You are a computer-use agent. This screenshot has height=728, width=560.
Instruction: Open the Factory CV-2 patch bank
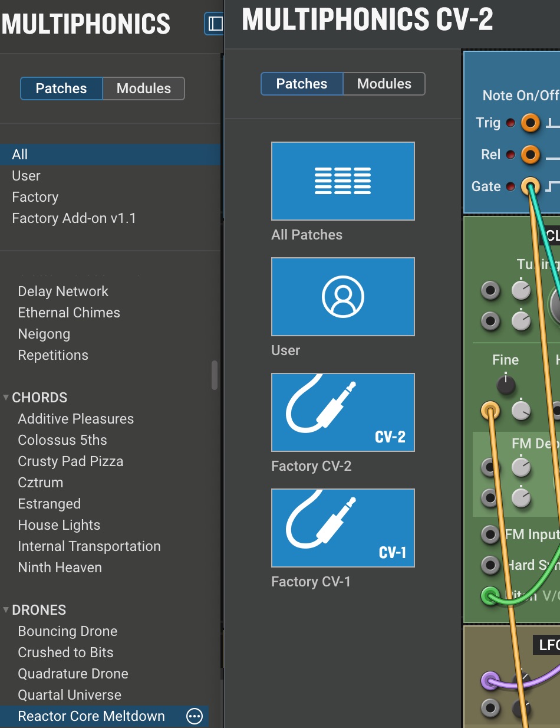(342, 412)
